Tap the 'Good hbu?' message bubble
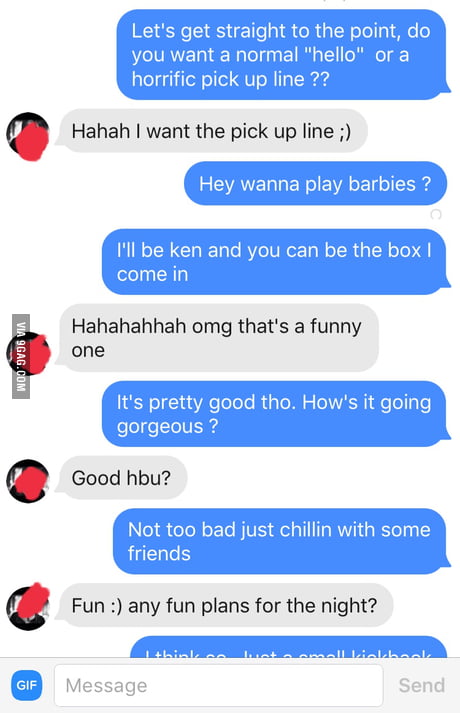Viewport: 460px width, 713px height. 121,478
